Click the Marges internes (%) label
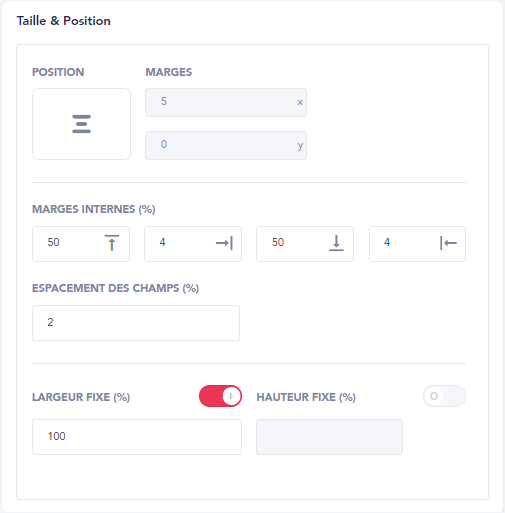505x513 pixels. tap(94, 209)
